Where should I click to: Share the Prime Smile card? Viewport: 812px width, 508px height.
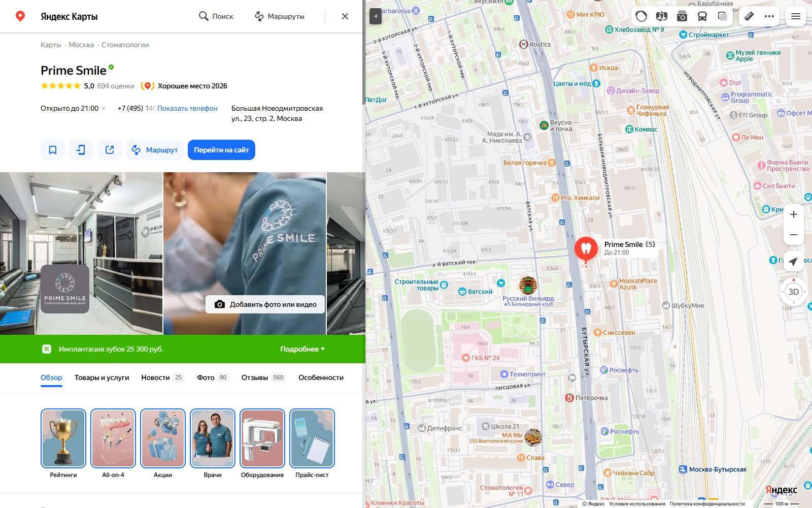(x=110, y=150)
